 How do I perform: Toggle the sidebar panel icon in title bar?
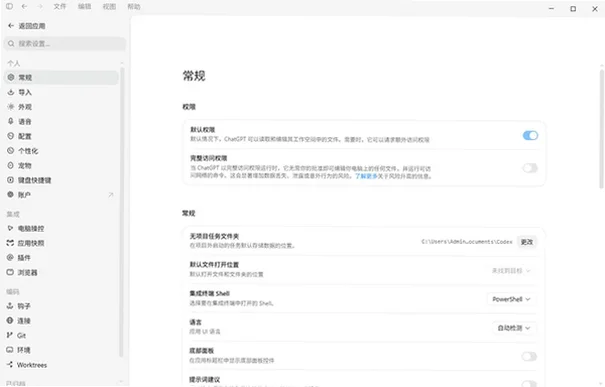9,7
